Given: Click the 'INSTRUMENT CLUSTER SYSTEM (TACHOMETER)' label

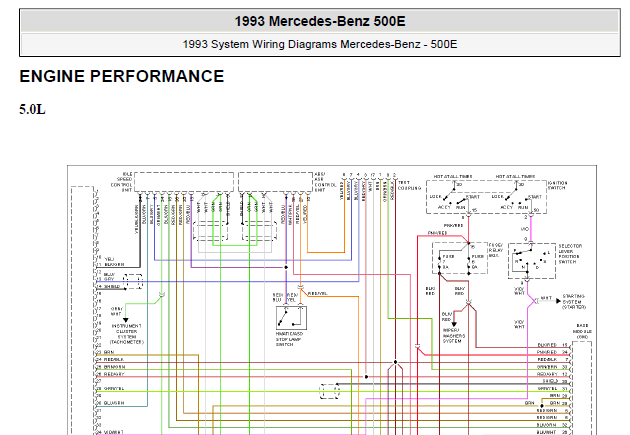Looking at the screenshot, I should pyautogui.click(x=127, y=334).
